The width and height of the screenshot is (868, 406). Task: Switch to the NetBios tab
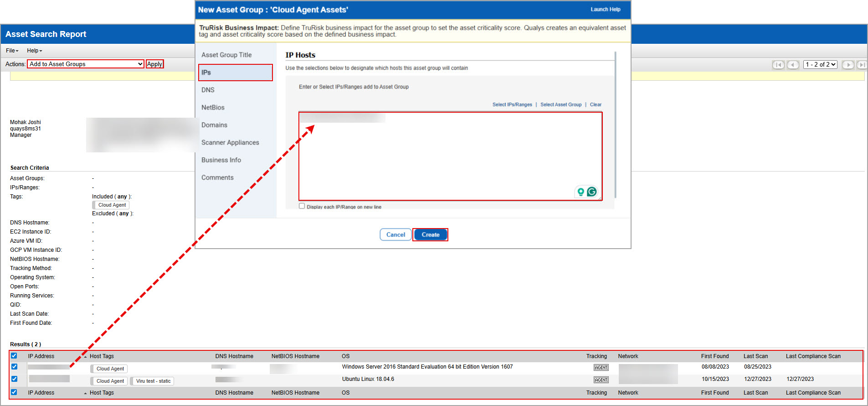[x=213, y=108]
